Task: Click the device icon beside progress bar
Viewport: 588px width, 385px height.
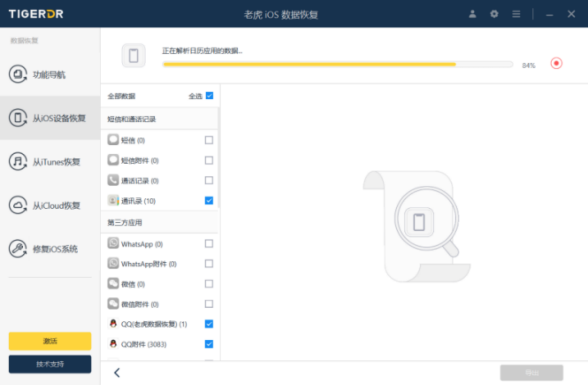Action: point(134,55)
